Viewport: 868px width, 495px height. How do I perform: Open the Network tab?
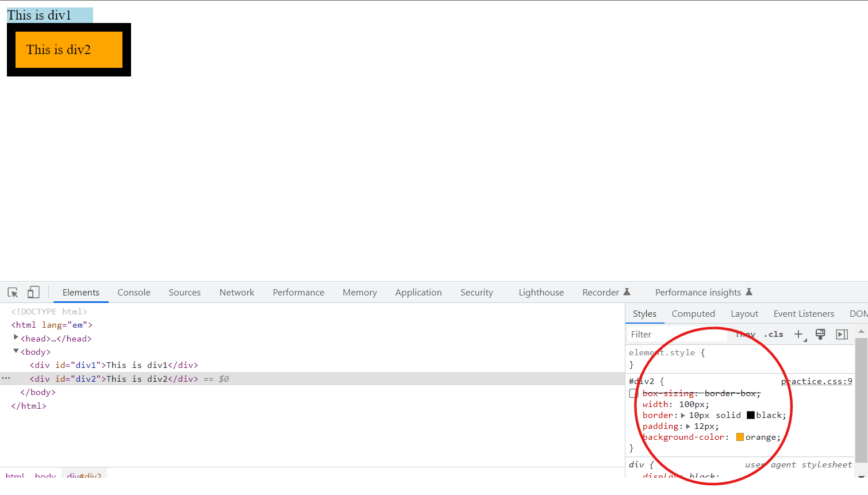tap(237, 292)
